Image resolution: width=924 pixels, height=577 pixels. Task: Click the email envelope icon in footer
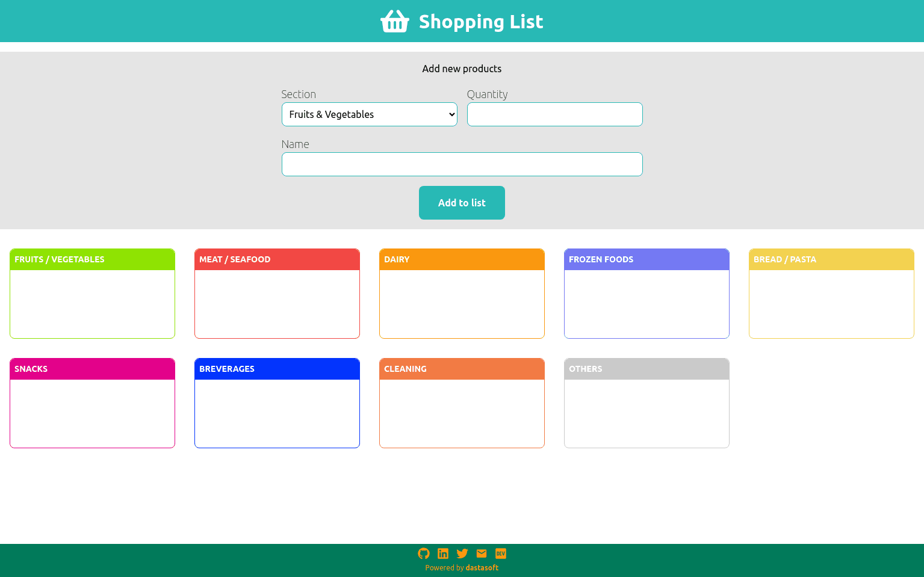[x=482, y=554]
